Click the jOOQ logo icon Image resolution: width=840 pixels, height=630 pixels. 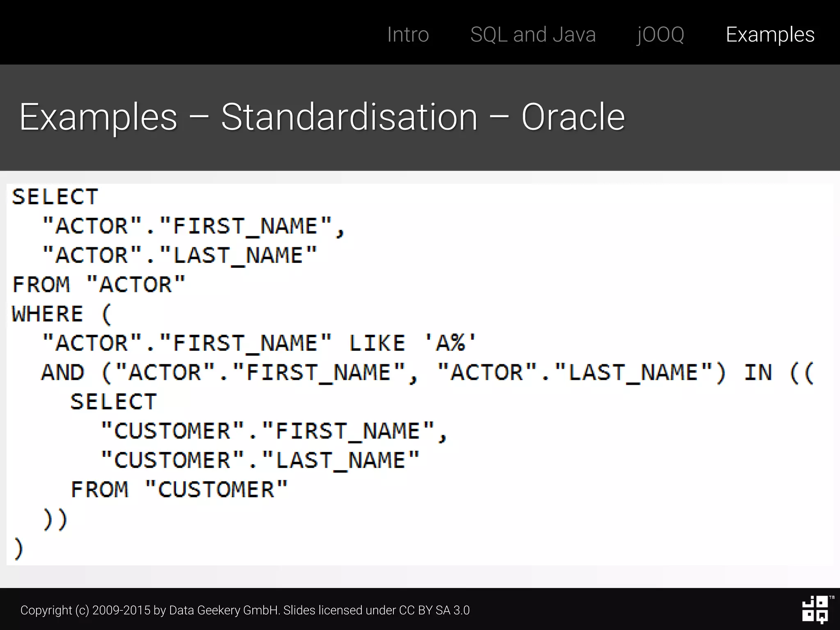pyautogui.click(x=815, y=609)
